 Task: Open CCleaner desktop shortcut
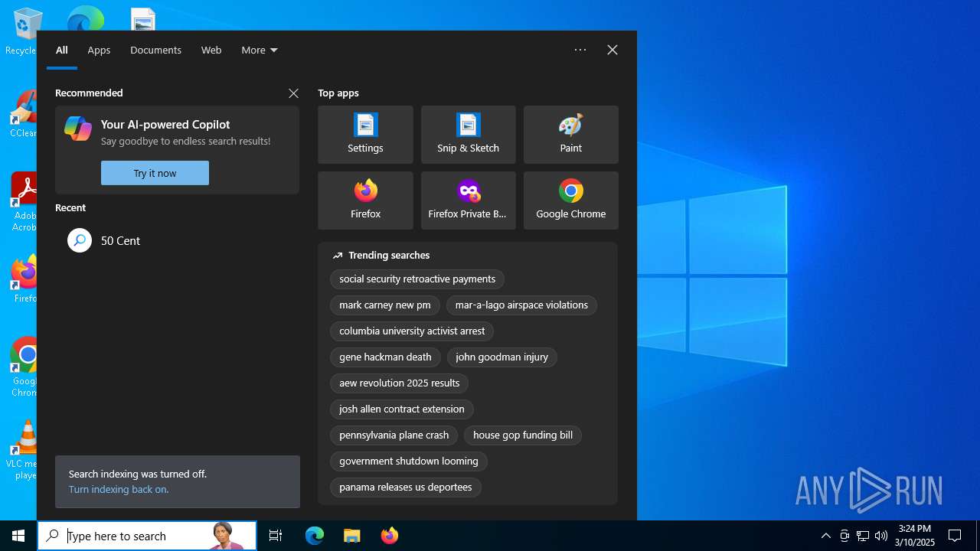pyautogui.click(x=24, y=115)
